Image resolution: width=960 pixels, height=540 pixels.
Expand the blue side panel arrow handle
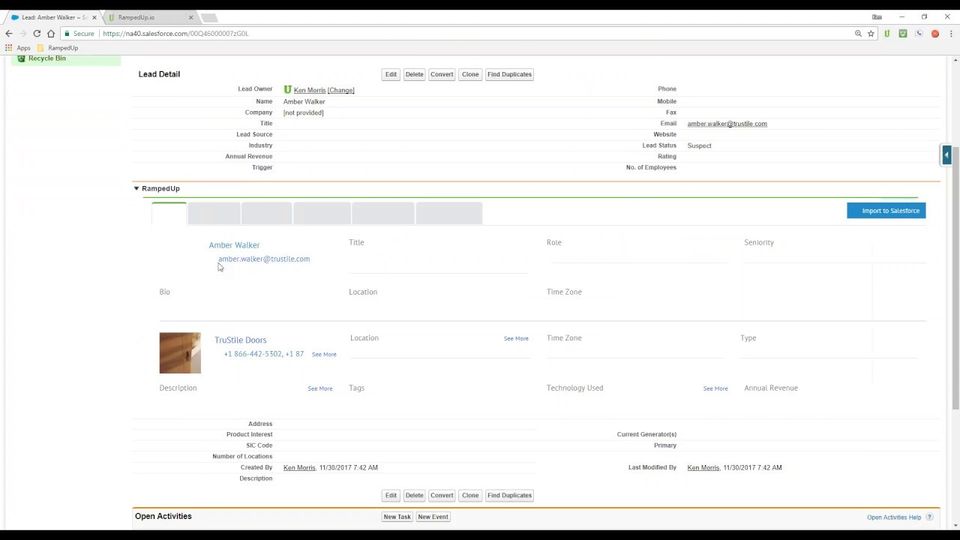tap(947, 155)
